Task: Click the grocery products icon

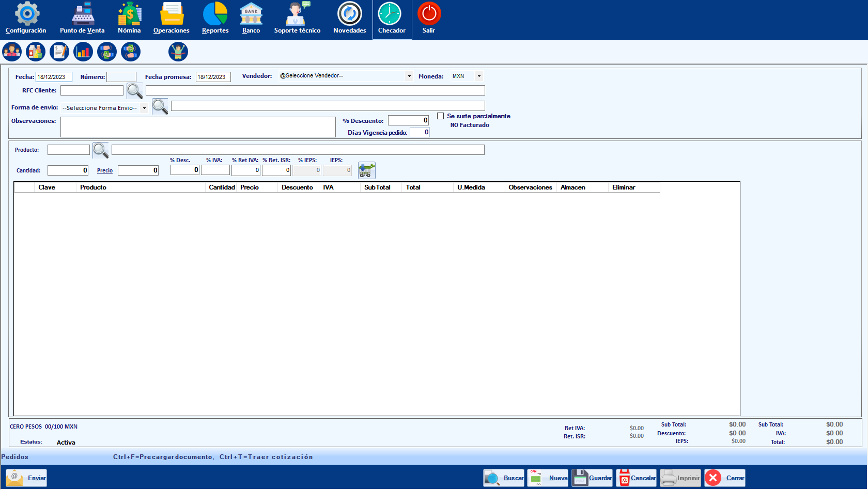Action: pos(36,52)
